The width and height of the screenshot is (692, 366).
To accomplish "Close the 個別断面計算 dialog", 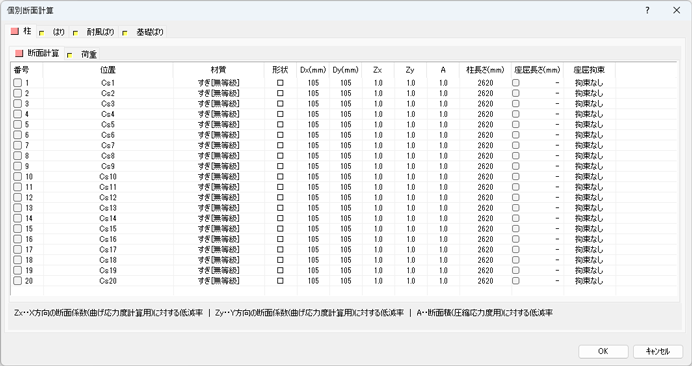I will tap(676, 10).
